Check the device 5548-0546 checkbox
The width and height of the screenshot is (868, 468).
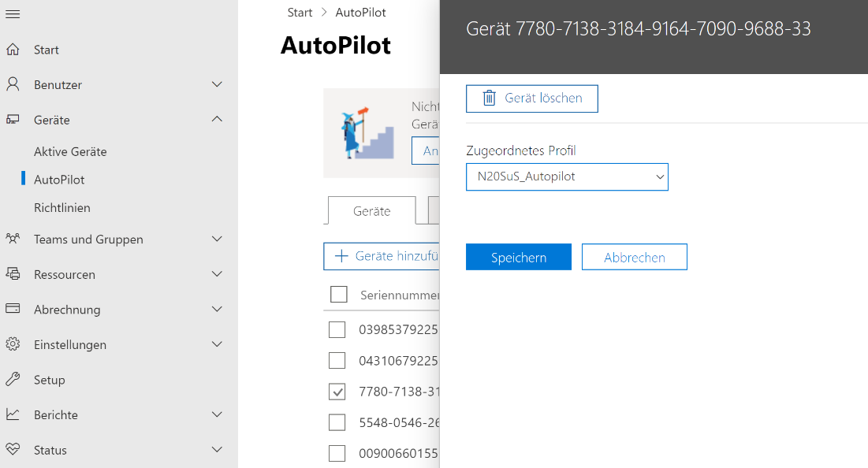[337, 422]
